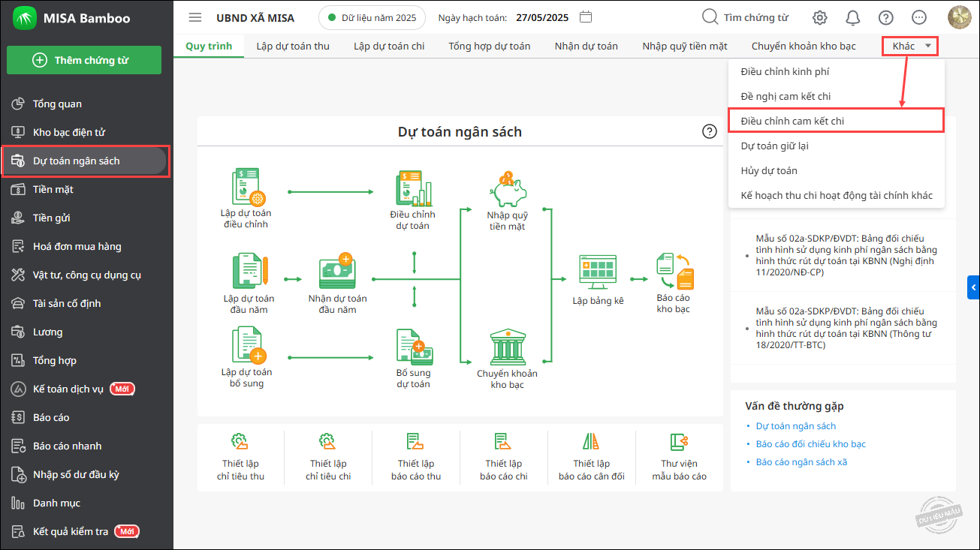Click help icon on Dự toán ngân sách panel

[x=710, y=131]
